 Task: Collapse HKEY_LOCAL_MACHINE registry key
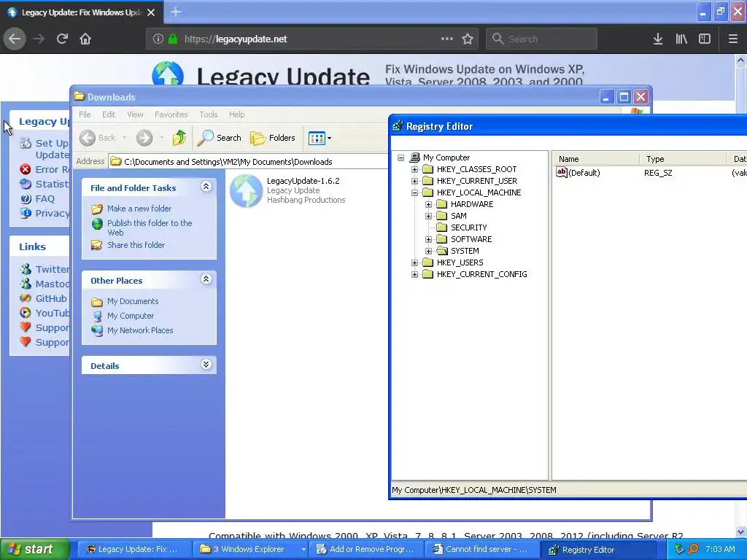tap(415, 192)
